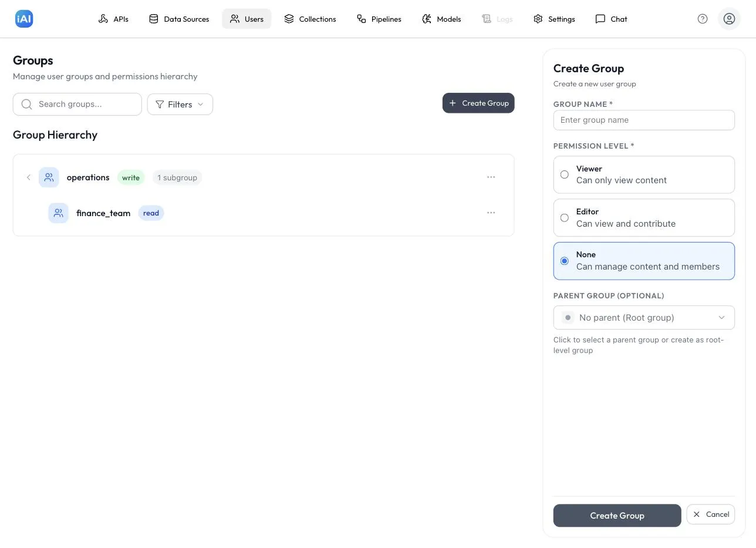The height and width of the screenshot is (548, 756).
Task: Click the operations group name
Action: click(x=88, y=177)
